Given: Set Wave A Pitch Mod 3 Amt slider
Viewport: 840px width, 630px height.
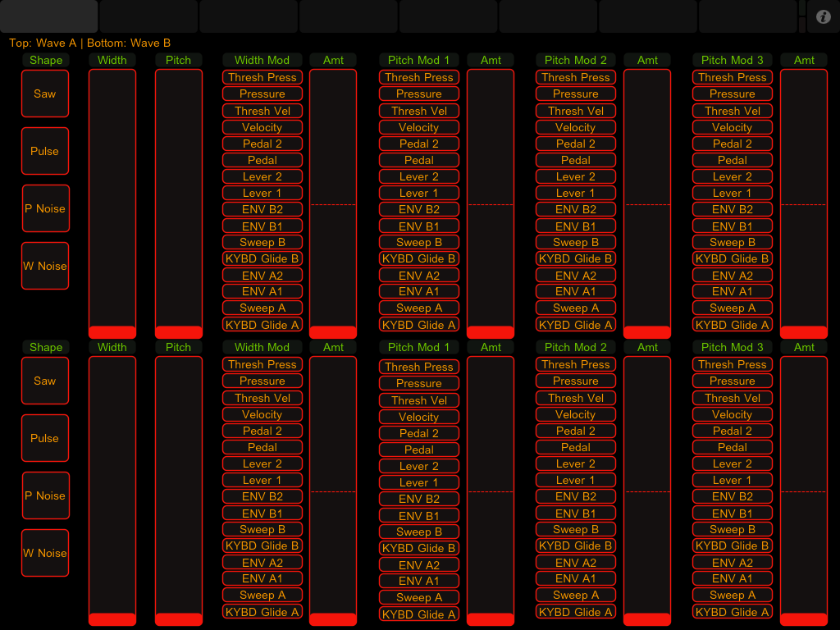Looking at the screenshot, I should point(804,203).
